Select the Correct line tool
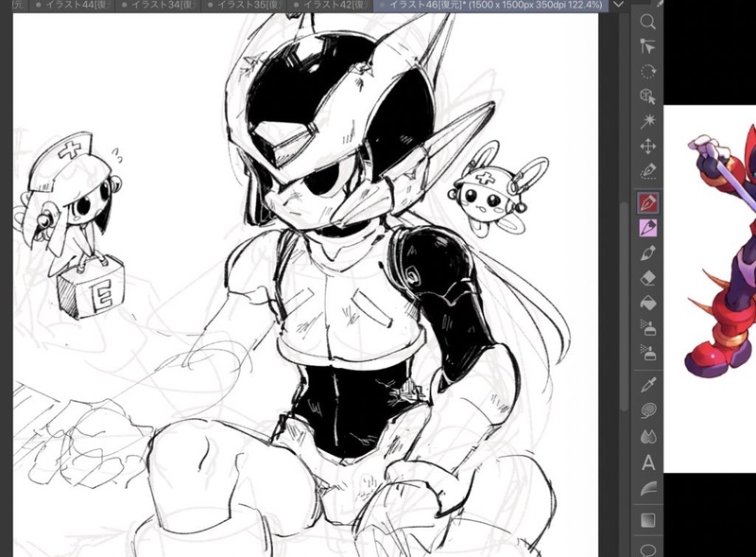Screen dimensions: 756x557 pyautogui.click(x=648, y=489)
